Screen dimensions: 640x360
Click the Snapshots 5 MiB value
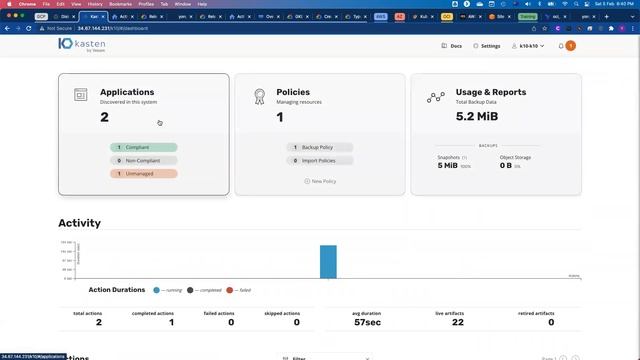point(447,165)
